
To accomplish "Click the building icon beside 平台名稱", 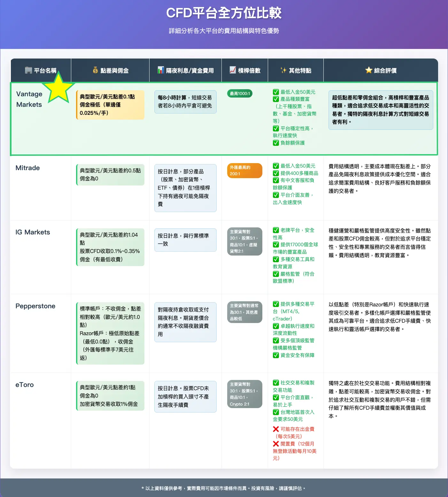I will click(x=28, y=70).
